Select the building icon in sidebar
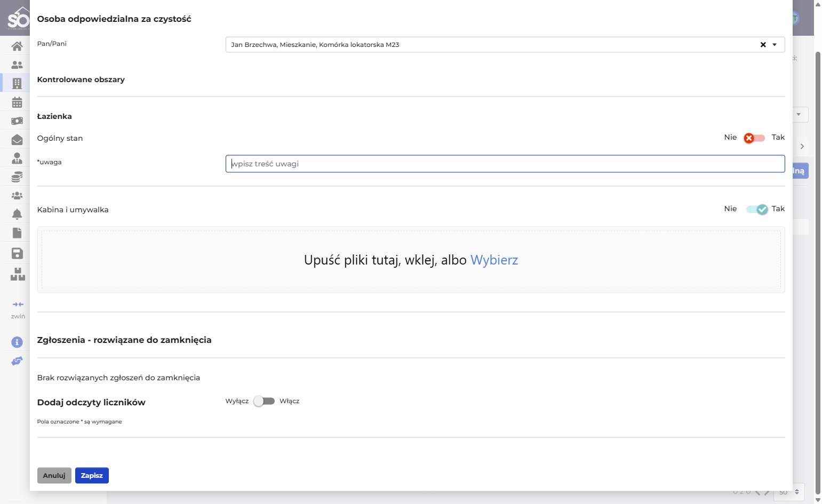The width and height of the screenshot is (822, 504). [17, 83]
